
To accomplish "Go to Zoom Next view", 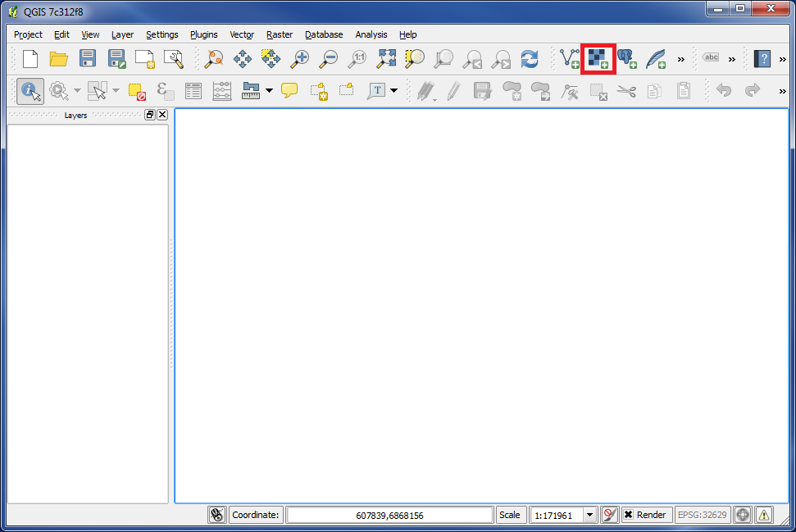I will [502, 59].
